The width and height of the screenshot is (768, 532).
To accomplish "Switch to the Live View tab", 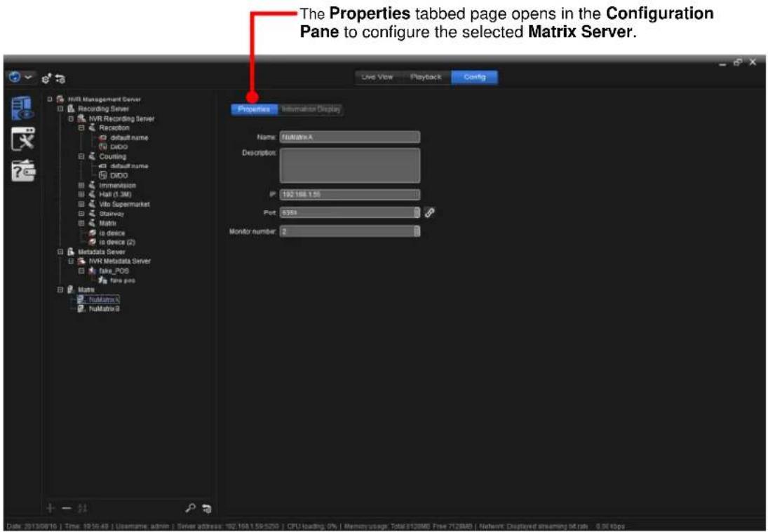I will coord(377,77).
